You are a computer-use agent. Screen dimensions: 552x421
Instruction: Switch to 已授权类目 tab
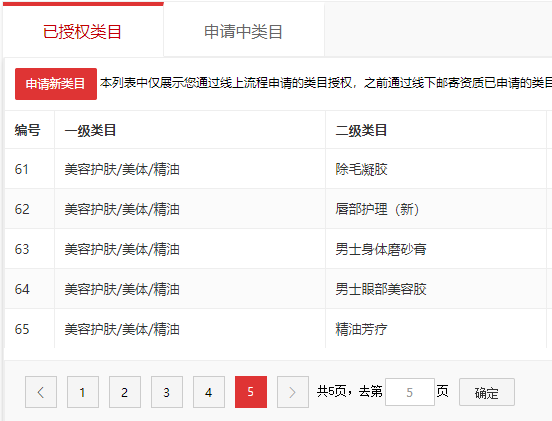point(83,31)
